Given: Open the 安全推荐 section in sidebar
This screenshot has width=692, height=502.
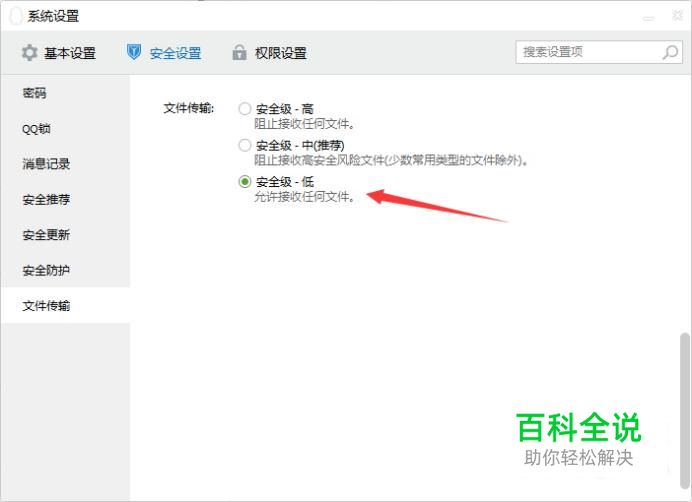Looking at the screenshot, I should pyautogui.click(x=65, y=199).
